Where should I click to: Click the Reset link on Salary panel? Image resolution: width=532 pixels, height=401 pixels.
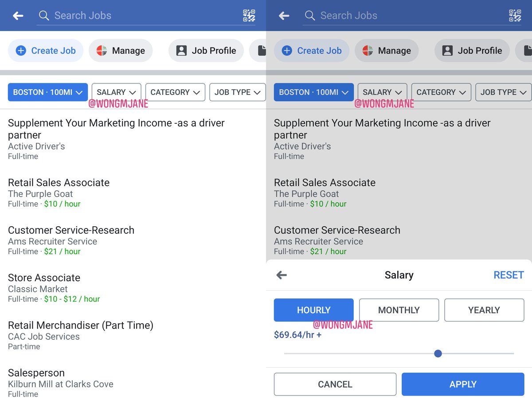click(509, 275)
